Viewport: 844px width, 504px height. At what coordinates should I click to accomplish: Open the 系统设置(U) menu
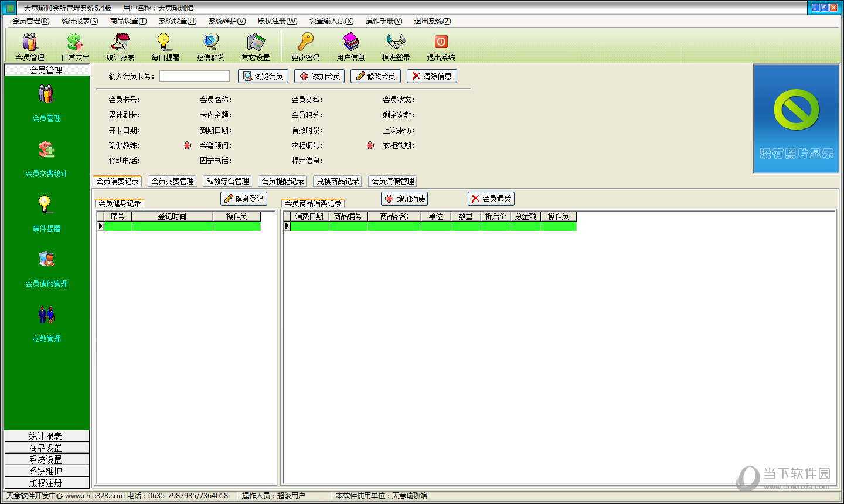click(177, 21)
